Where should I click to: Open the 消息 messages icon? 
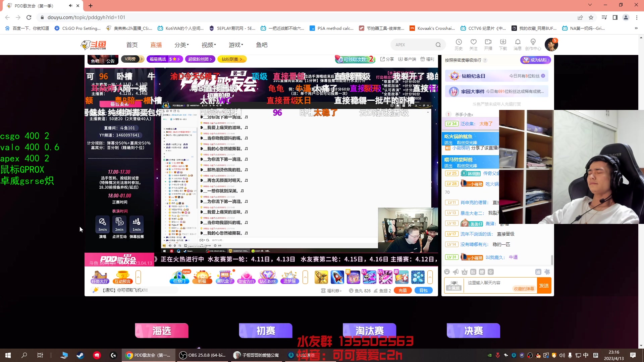518,44
